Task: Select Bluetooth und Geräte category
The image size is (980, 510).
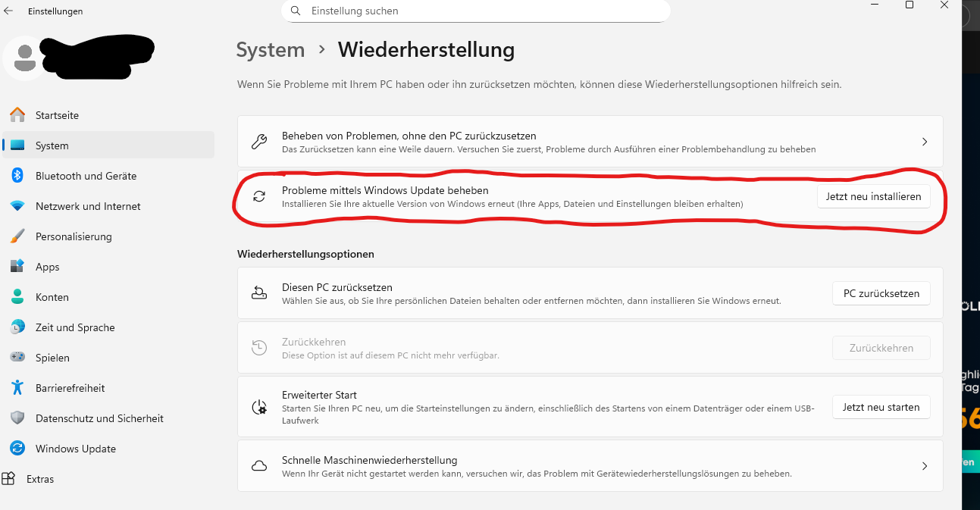Action: tap(108, 176)
